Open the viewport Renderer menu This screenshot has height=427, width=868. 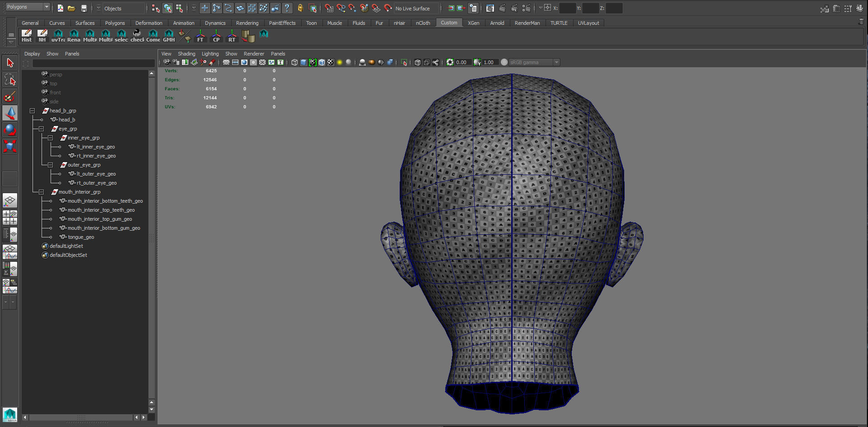pyautogui.click(x=254, y=54)
